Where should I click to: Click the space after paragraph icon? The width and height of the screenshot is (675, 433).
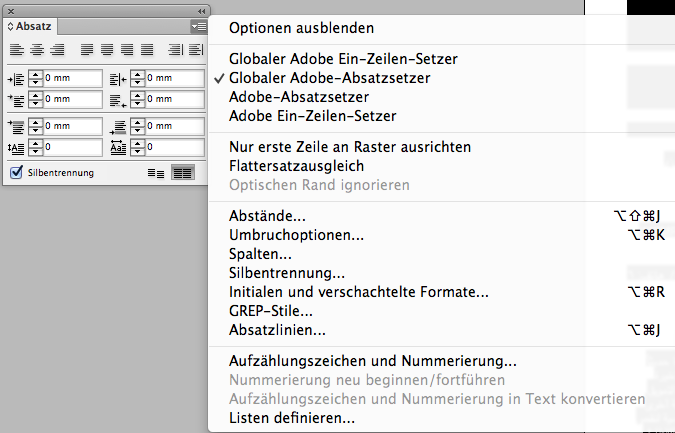click(118, 127)
